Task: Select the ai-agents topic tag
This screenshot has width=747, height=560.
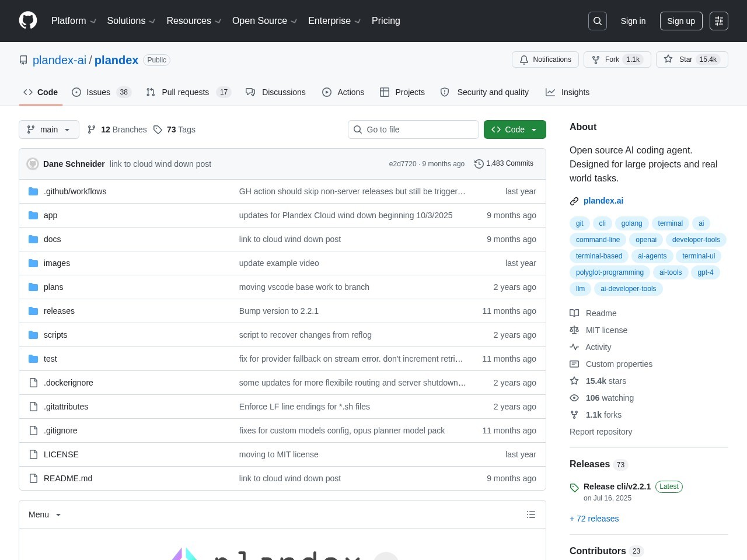Action: (x=652, y=256)
